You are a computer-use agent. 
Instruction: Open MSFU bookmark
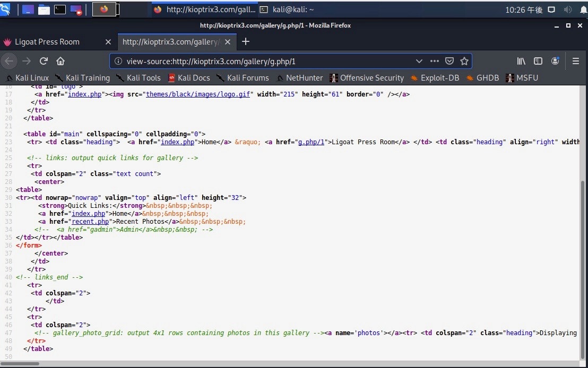pyautogui.click(x=522, y=78)
